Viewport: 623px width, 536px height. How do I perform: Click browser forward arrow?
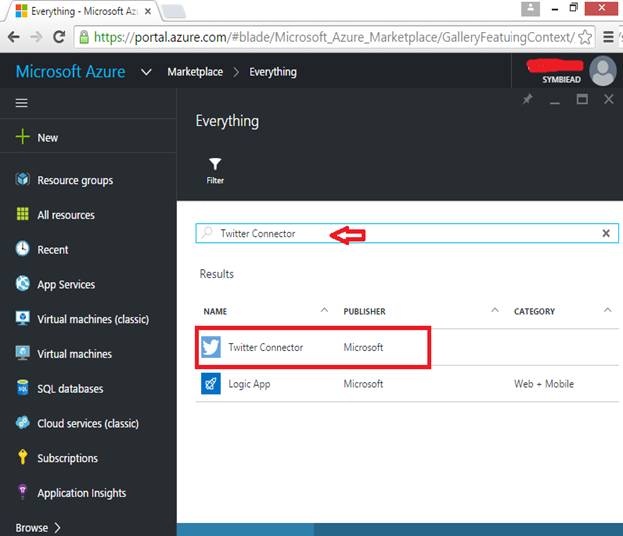(x=36, y=37)
